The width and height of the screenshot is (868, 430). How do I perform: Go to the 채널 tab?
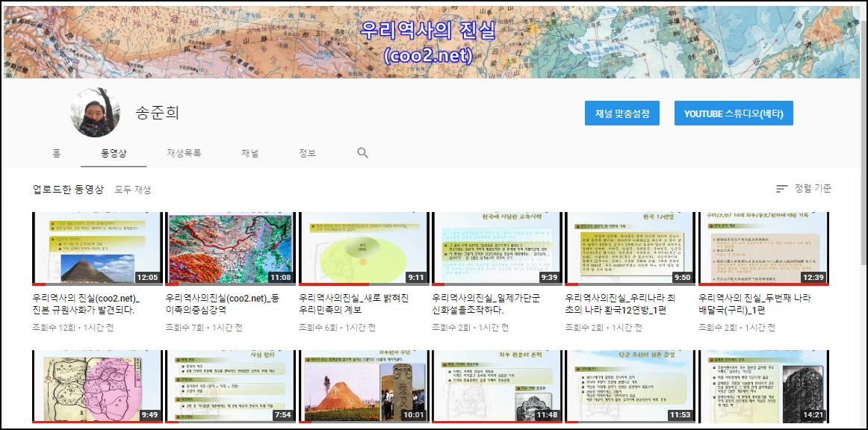249,153
